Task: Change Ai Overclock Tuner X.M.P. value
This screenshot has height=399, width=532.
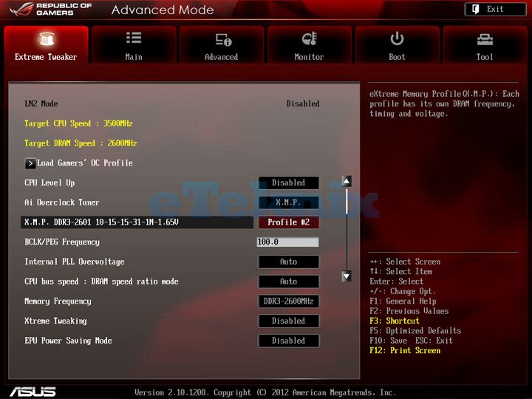Action: click(288, 202)
